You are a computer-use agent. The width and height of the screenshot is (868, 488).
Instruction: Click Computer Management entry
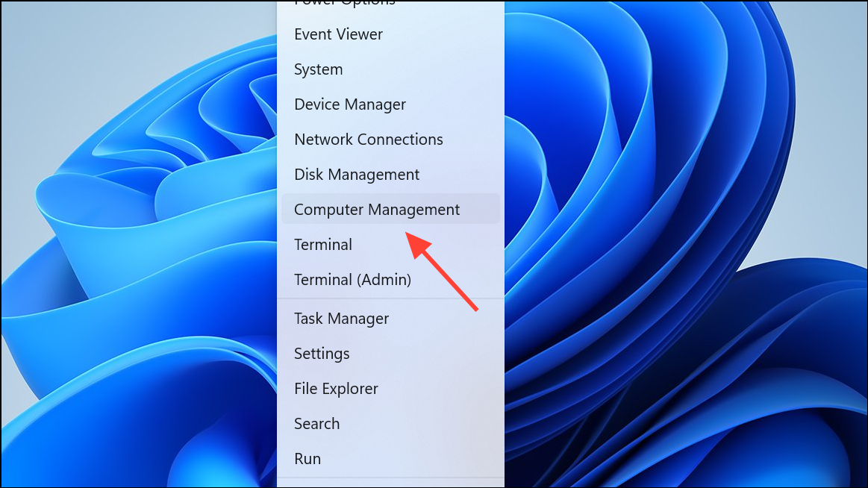(x=390, y=209)
